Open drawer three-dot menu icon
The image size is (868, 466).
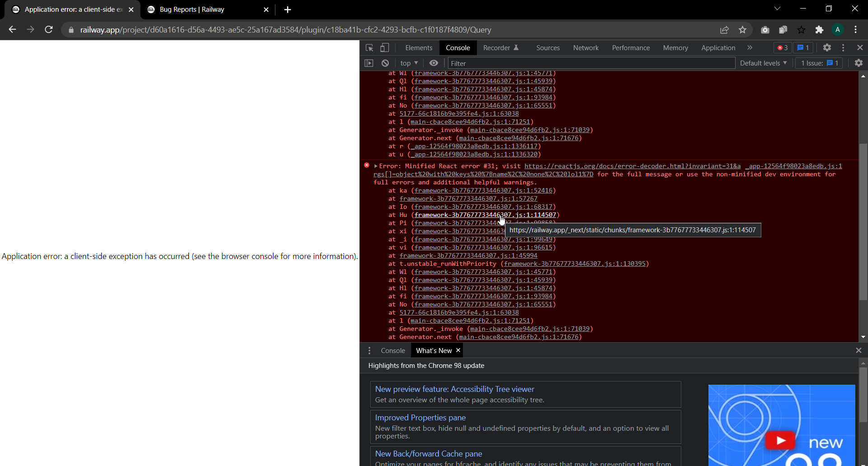[369, 351]
